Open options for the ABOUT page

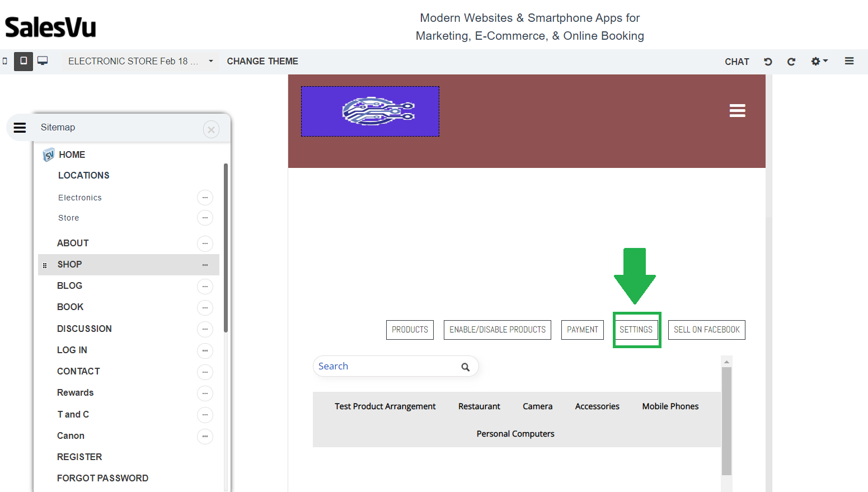(205, 243)
